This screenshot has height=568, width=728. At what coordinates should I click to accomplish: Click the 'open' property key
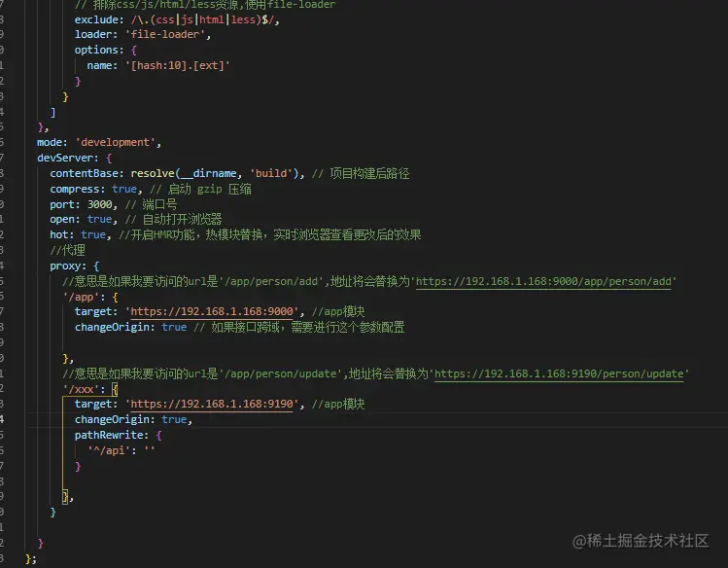[62, 219]
